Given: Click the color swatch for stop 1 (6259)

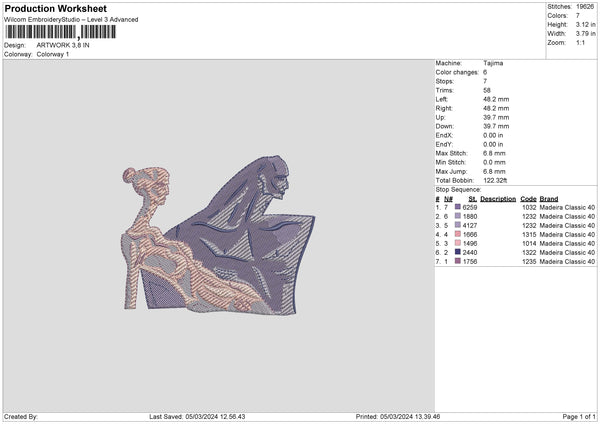Looking at the screenshot, I should click(x=458, y=206).
